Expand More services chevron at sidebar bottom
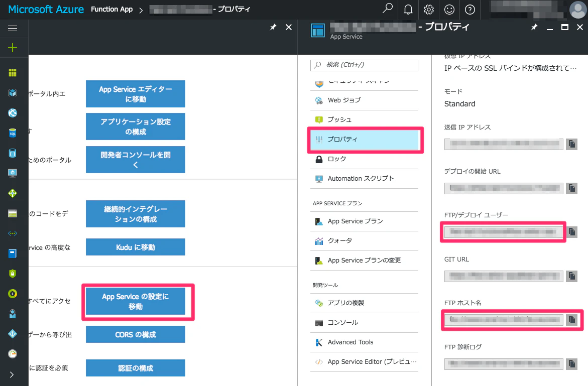 [x=12, y=374]
